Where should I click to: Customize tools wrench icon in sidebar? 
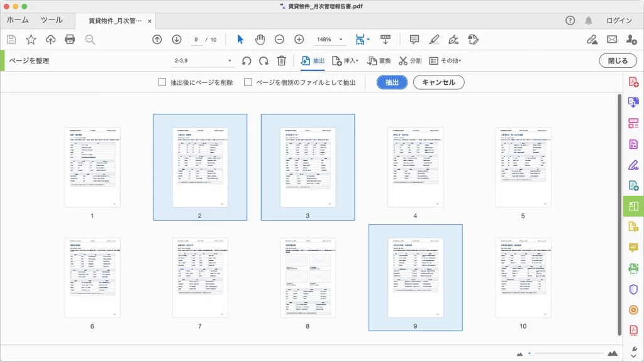634,349
